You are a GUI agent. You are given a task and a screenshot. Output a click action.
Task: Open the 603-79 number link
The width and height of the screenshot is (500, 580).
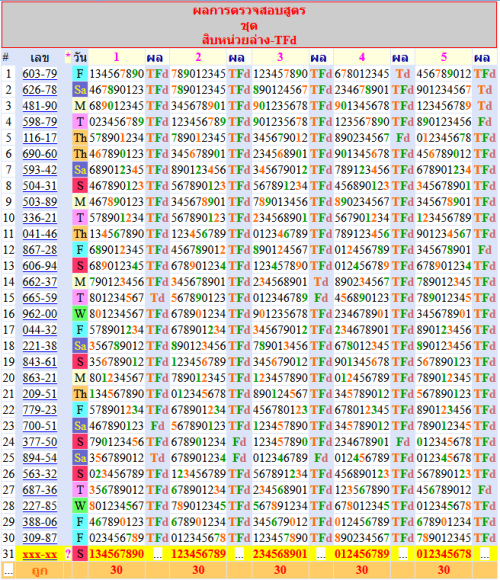(x=40, y=74)
